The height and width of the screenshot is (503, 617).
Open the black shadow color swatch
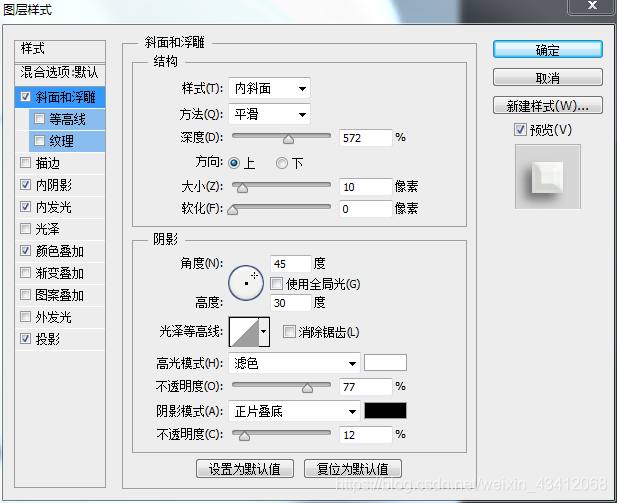(x=385, y=411)
